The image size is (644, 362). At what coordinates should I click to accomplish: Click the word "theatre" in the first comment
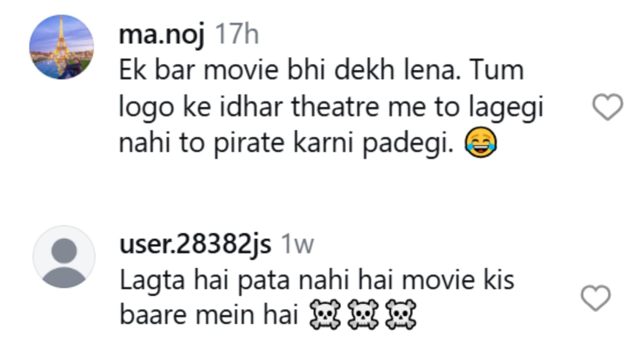click(x=335, y=107)
